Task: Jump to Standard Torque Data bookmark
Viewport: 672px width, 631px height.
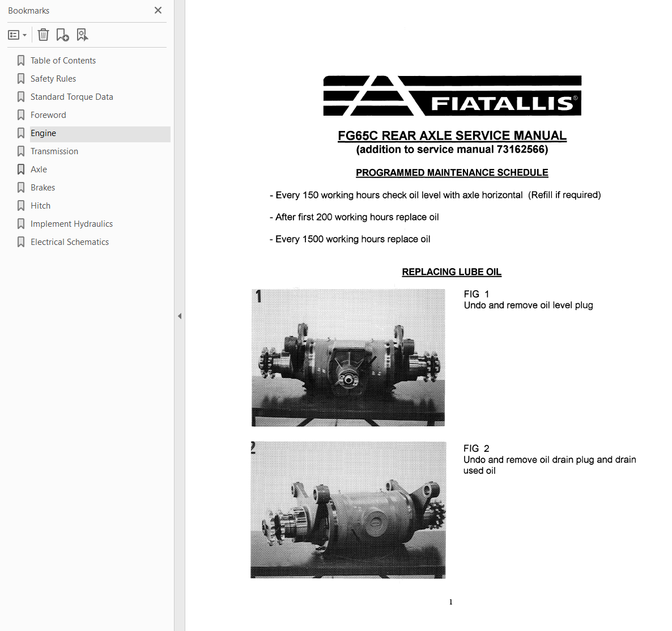Action: click(71, 97)
